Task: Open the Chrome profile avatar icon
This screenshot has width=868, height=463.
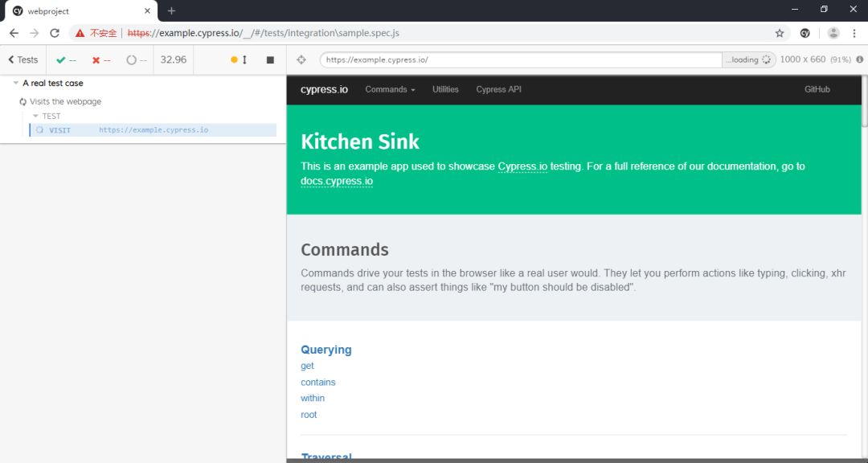Action: pyautogui.click(x=833, y=33)
